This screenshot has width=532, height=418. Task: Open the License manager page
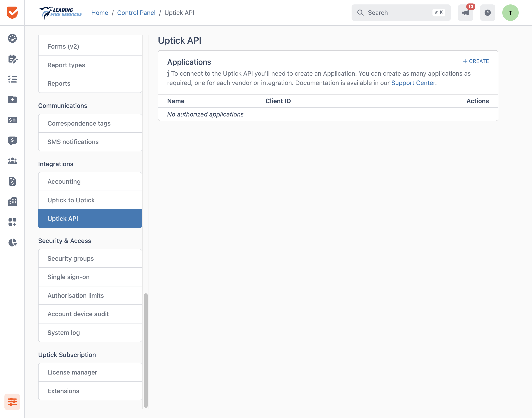coord(90,373)
